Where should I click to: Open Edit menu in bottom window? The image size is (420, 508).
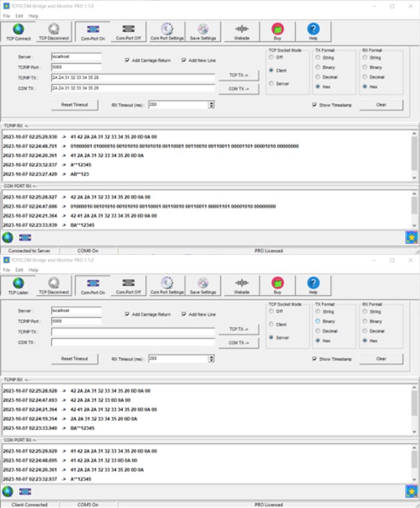pyautogui.click(x=19, y=270)
